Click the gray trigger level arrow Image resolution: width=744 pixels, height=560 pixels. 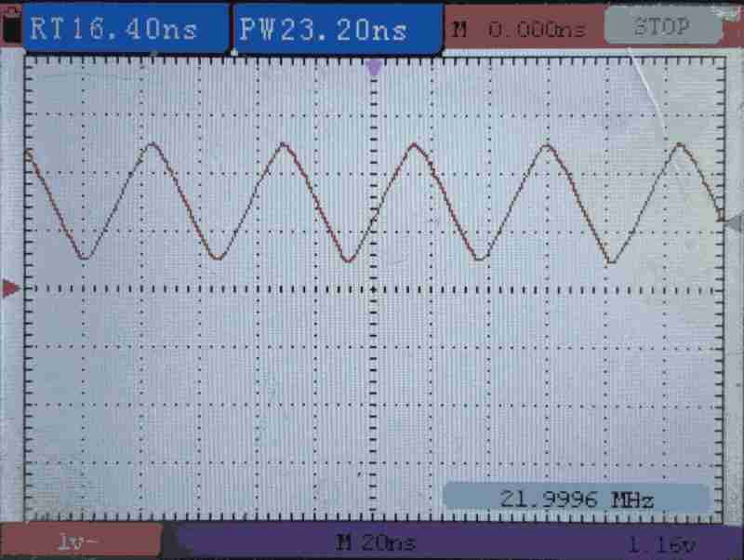pos(734,222)
